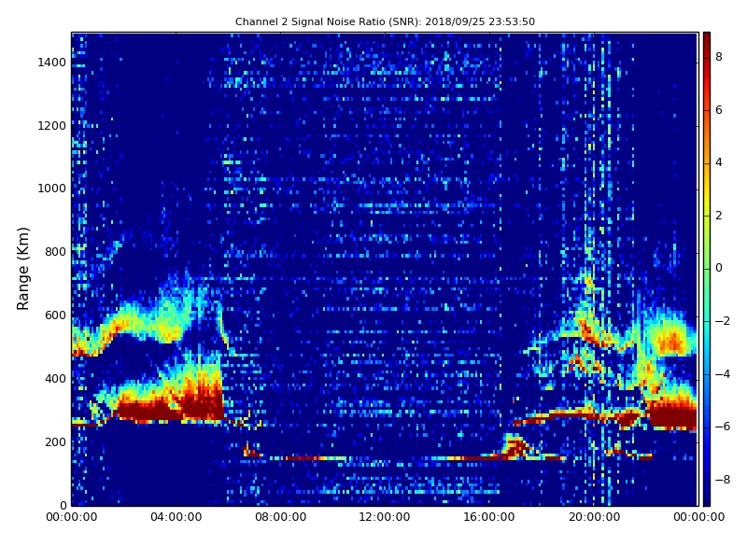Click the 08:00:00 time axis label
Image resolution: width=747 pixels, height=560 pixels.
tap(281, 517)
